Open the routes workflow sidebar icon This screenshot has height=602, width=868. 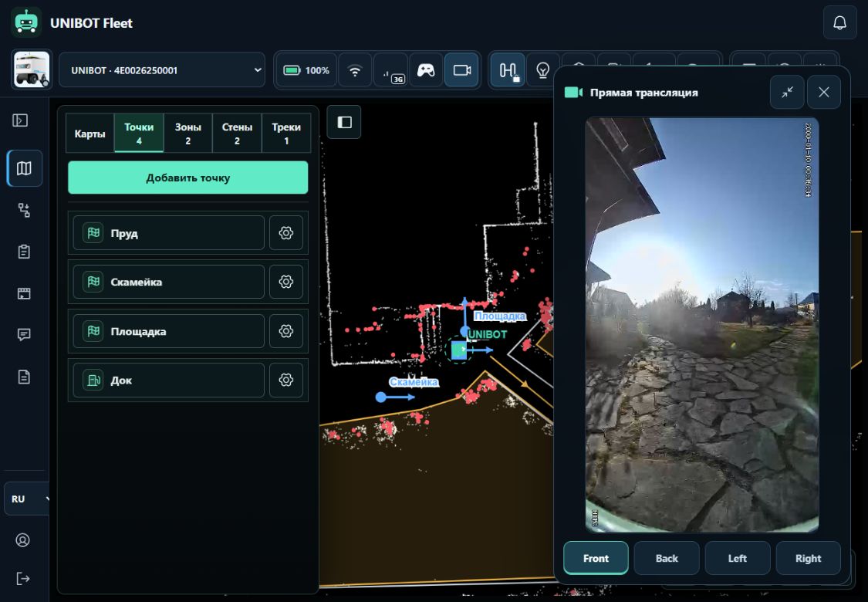pos(24,211)
